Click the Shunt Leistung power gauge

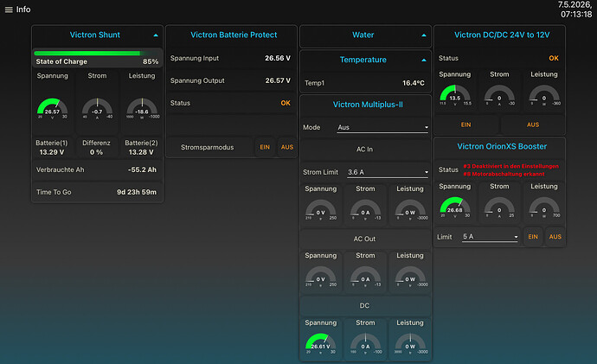tap(142, 109)
